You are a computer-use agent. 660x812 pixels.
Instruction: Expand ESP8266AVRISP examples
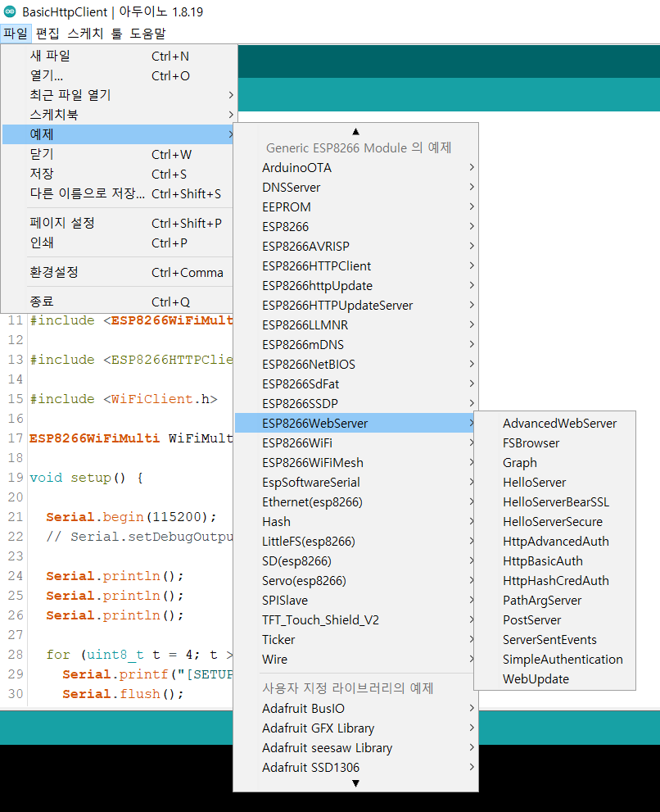[355, 247]
